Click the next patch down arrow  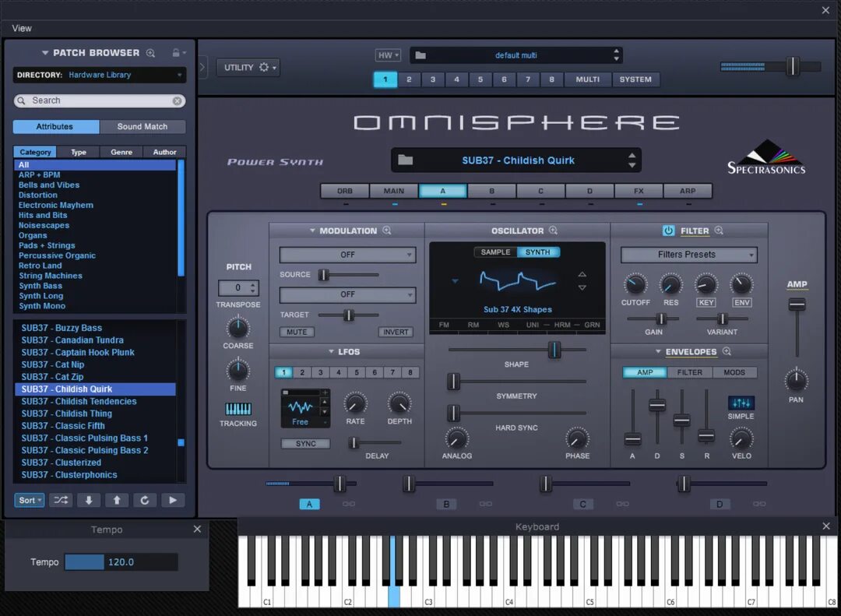89,500
